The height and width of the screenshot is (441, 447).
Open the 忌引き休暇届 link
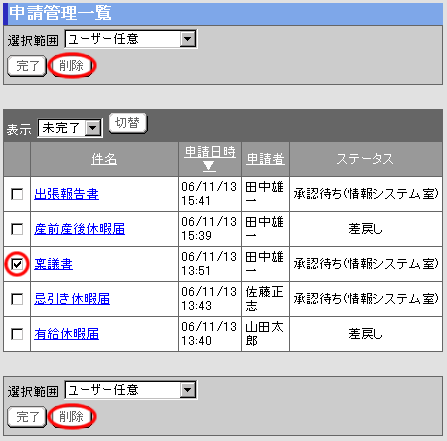pyautogui.click(x=72, y=299)
